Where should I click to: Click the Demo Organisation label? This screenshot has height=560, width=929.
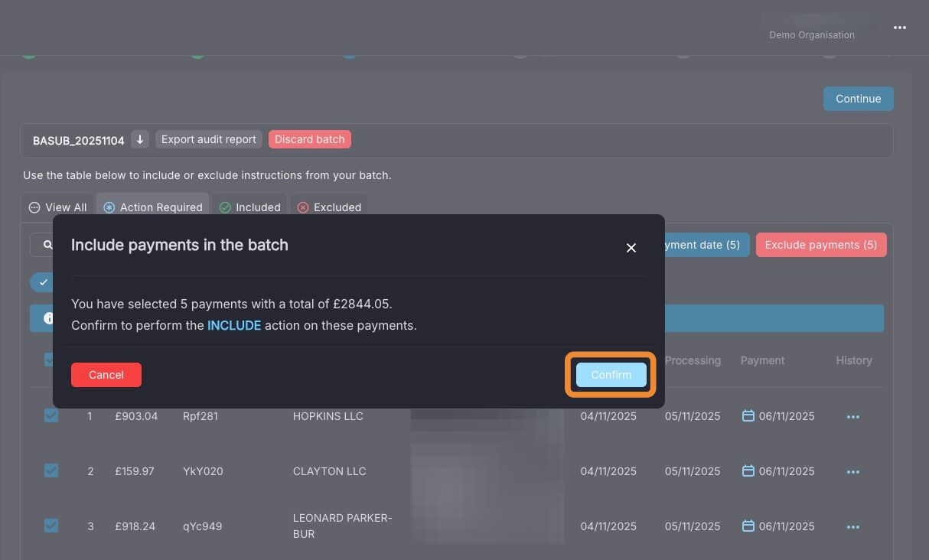[812, 35]
